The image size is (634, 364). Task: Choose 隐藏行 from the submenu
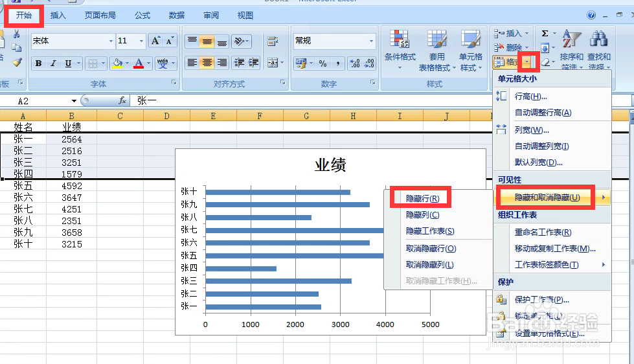[x=422, y=199]
